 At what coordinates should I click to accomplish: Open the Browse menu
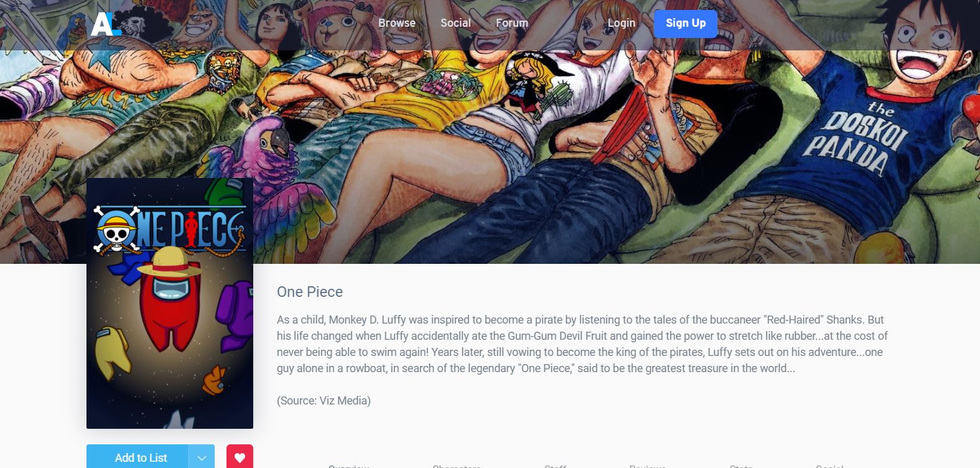(397, 23)
